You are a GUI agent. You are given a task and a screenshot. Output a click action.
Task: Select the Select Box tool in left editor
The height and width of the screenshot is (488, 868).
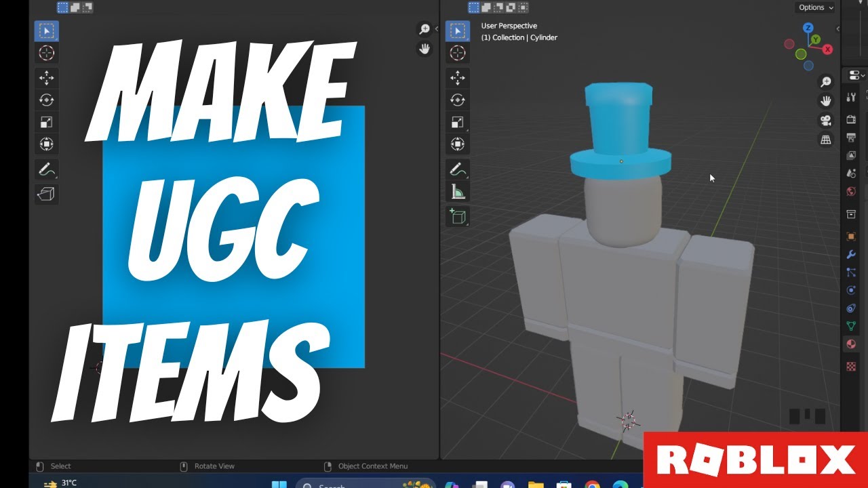[46, 30]
